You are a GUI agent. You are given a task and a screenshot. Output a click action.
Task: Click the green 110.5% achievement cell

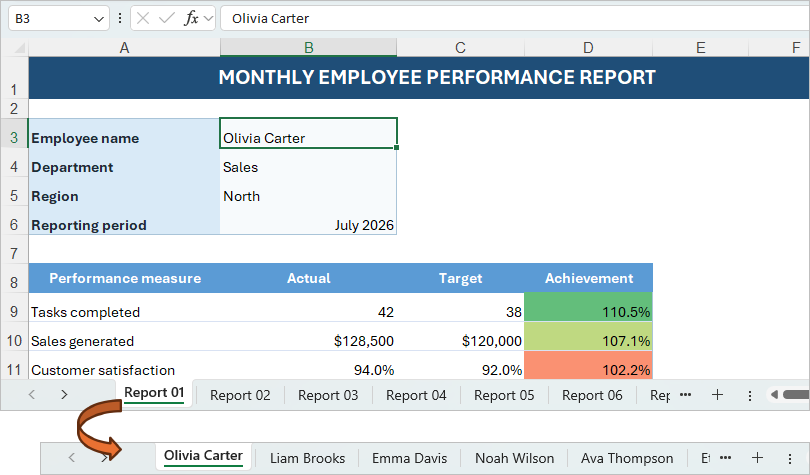588,307
